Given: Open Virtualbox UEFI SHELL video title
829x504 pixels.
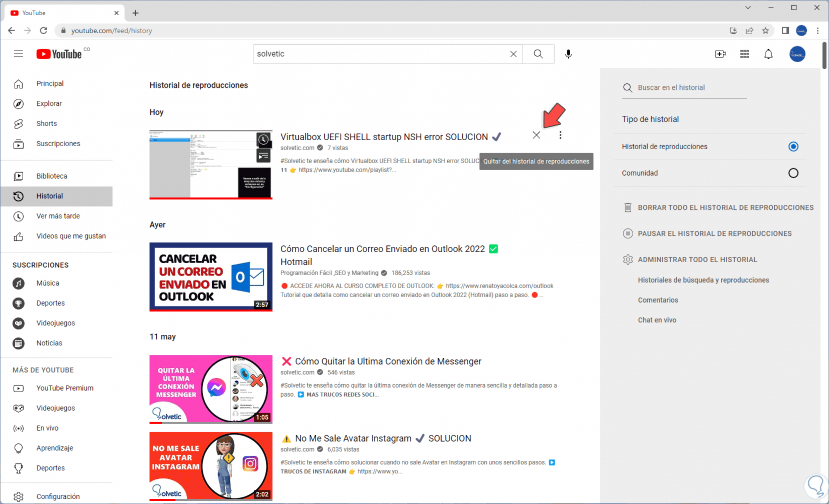Looking at the screenshot, I should coord(390,137).
